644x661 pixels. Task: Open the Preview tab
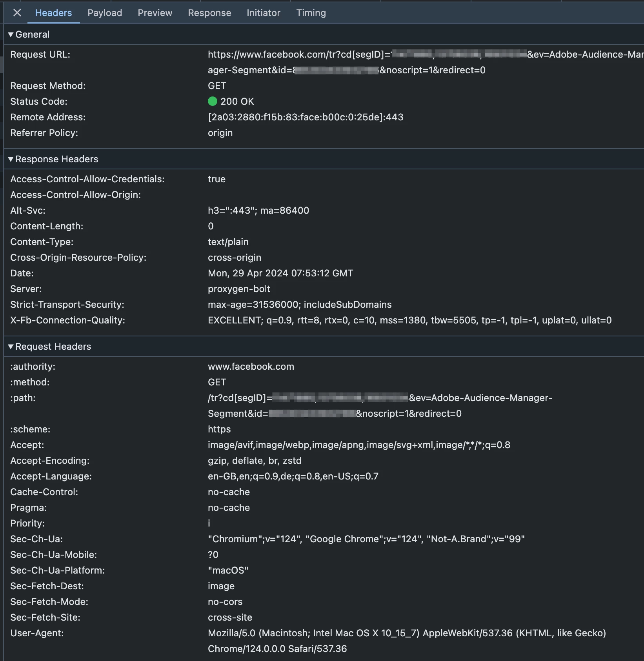(155, 13)
